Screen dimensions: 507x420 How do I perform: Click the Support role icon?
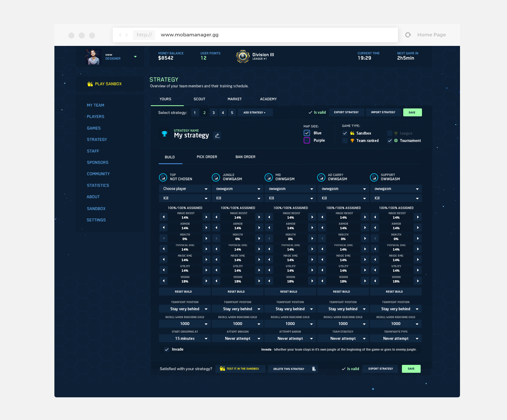click(374, 177)
